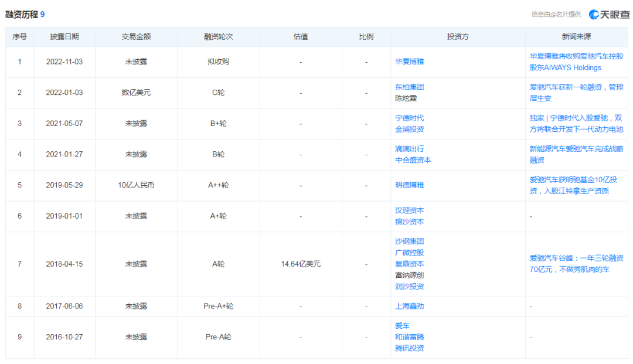The width and height of the screenshot is (633, 364).
Task: Open investor link 锦沙资本
Action: click(x=409, y=222)
